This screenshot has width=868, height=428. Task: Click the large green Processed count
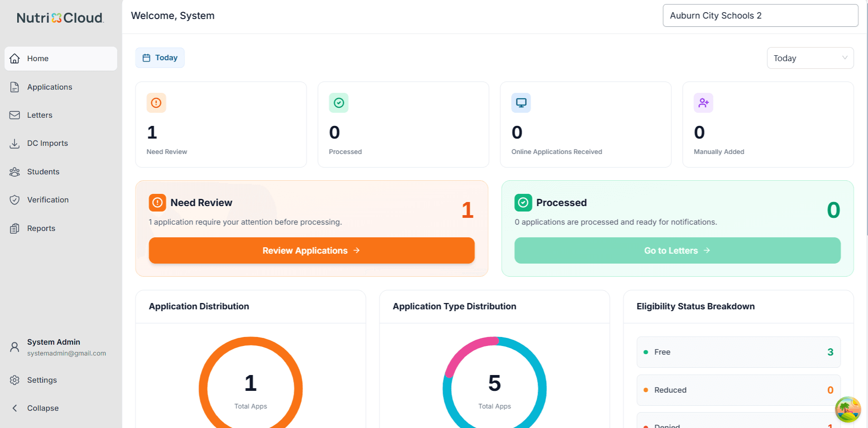[834, 210]
